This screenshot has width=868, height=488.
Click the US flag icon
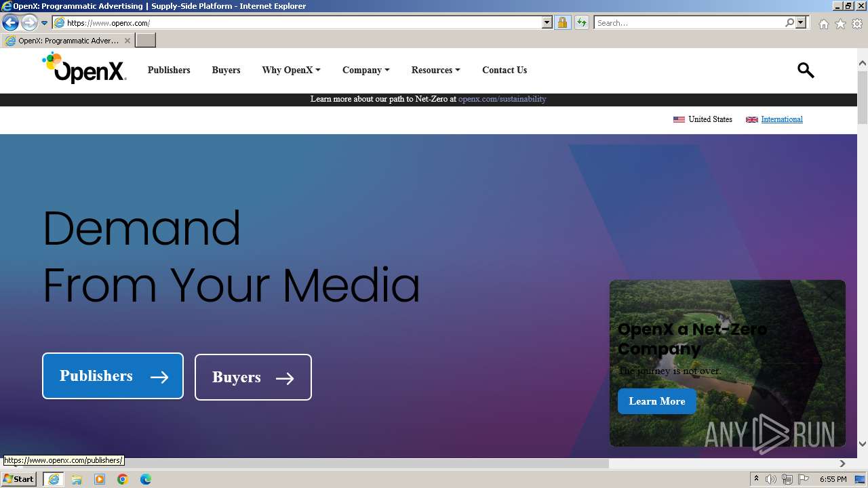(679, 119)
